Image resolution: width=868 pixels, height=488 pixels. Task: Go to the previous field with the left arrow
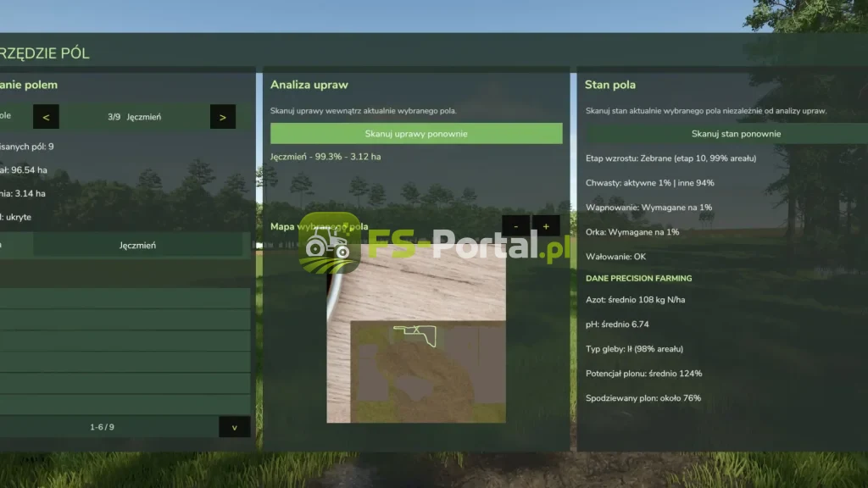(46, 117)
